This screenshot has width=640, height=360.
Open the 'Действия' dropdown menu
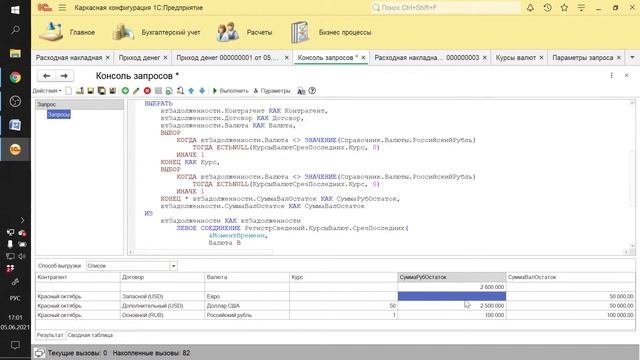pyautogui.click(x=47, y=91)
